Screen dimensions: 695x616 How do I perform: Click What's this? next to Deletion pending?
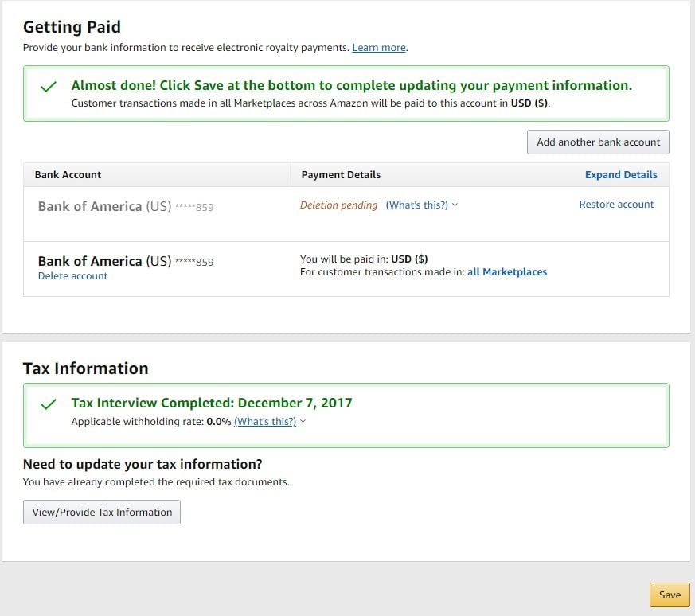pos(416,205)
